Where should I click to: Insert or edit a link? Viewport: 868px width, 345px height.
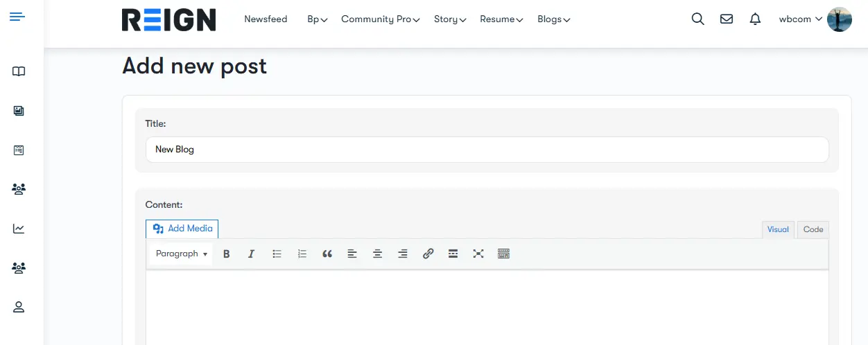coord(428,254)
